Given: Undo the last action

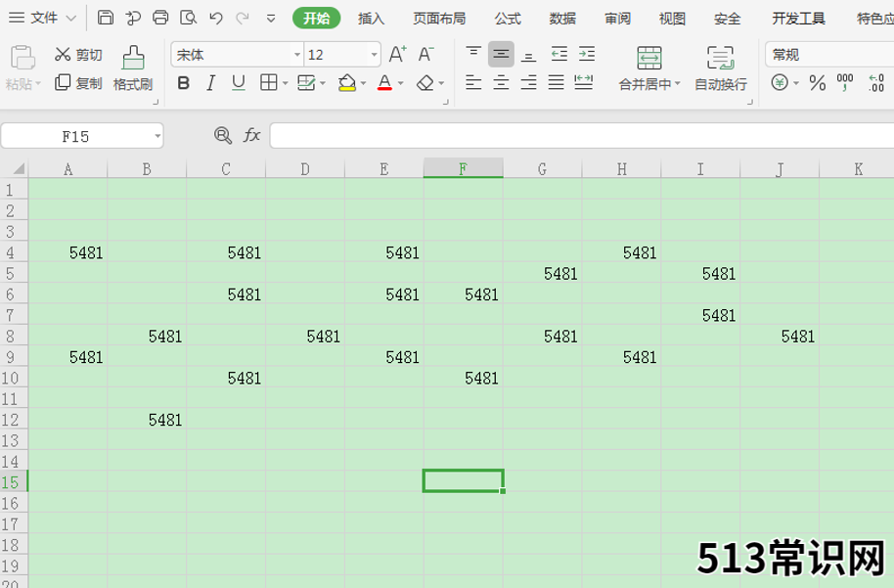Looking at the screenshot, I should pos(215,19).
